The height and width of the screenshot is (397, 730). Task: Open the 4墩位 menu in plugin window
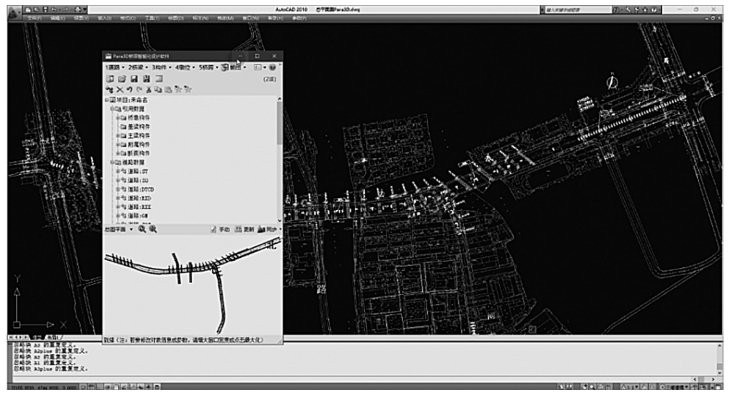click(x=184, y=67)
